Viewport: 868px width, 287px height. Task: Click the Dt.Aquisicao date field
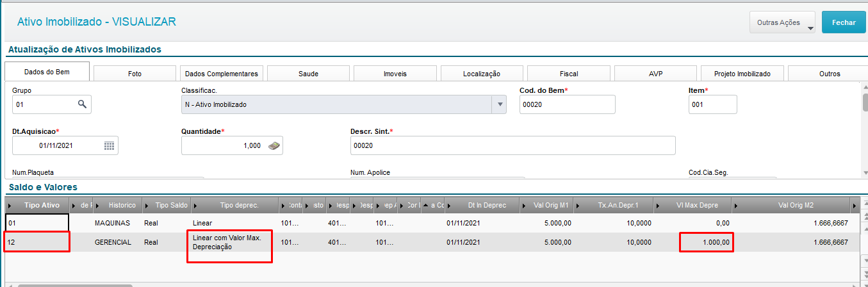(65, 145)
